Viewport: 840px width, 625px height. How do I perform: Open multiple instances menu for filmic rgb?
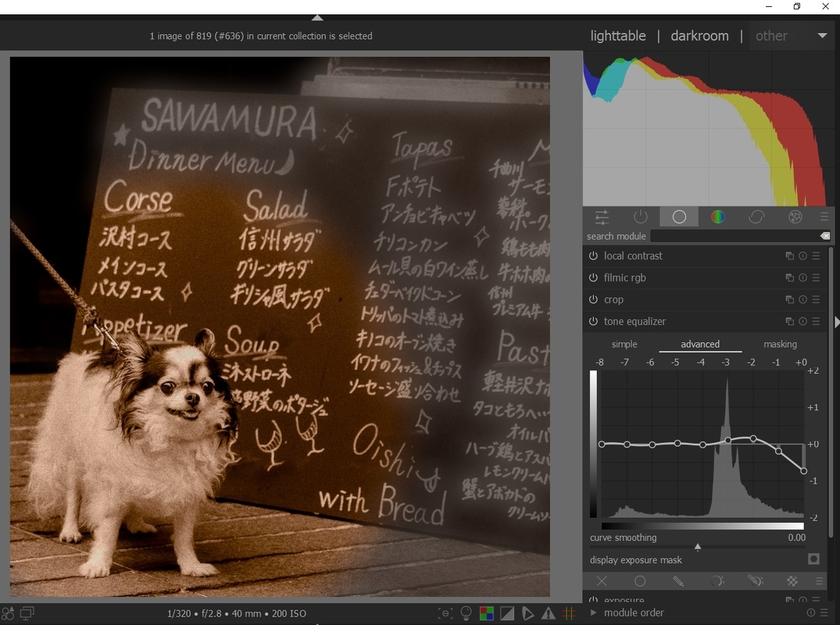click(x=790, y=278)
